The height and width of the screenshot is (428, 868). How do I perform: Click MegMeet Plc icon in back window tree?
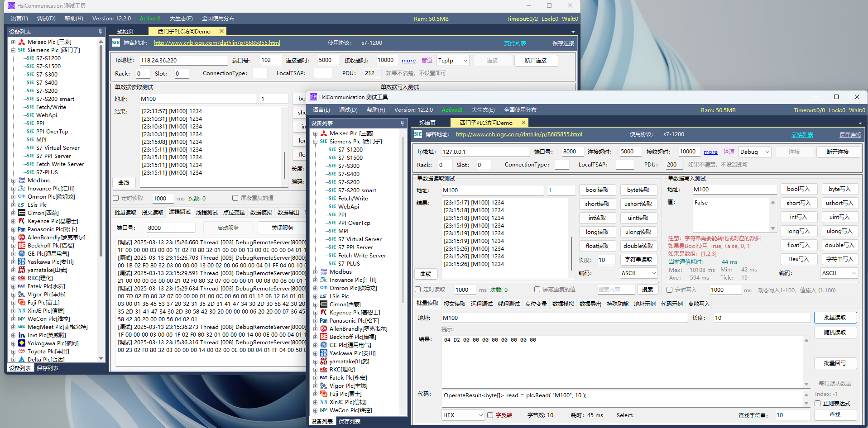[x=22, y=327]
